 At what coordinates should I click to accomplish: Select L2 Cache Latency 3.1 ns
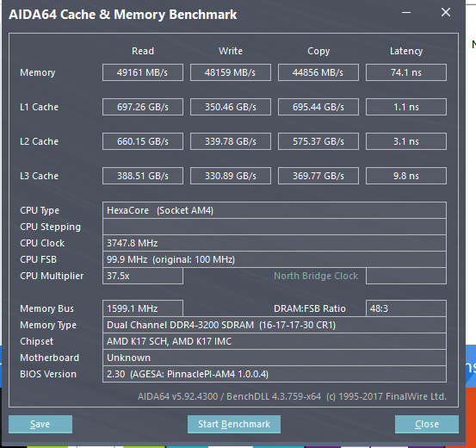(406, 141)
